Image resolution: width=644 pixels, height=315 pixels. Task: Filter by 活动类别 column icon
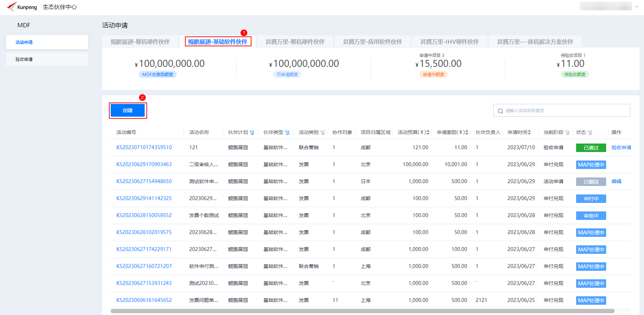(x=323, y=133)
